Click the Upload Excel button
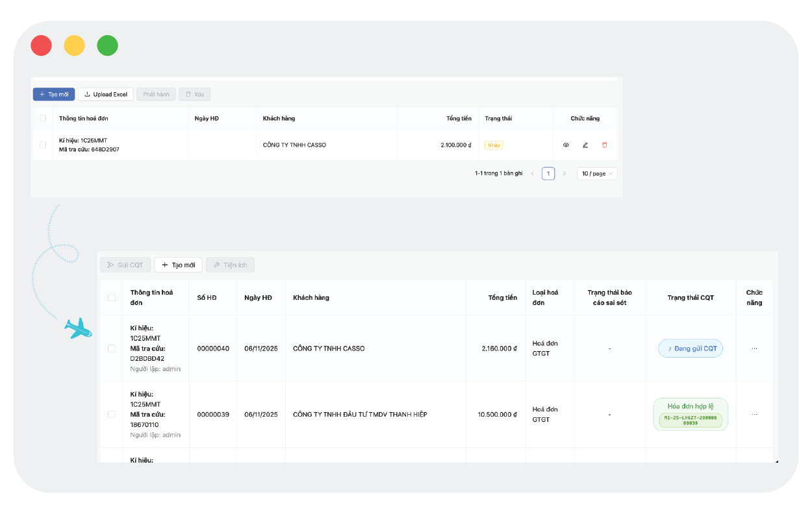This screenshot has width=812, height=514. (106, 94)
